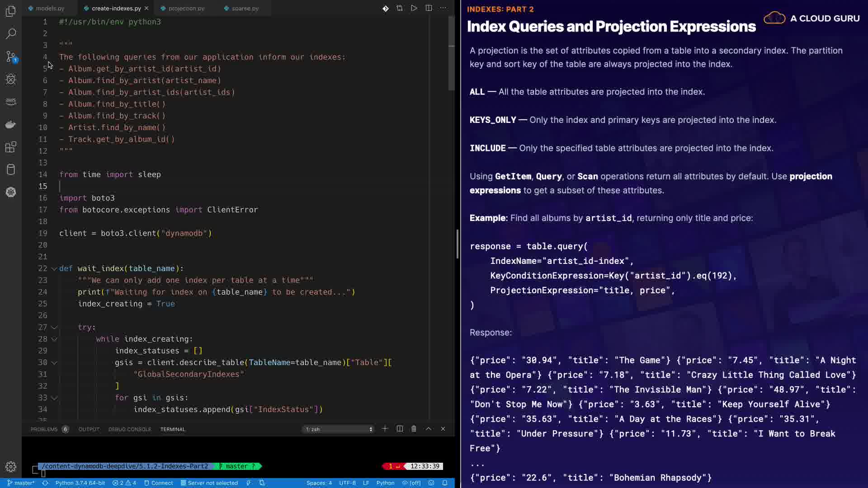Image resolution: width=868 pixels, height=488 pixels.
Task: Collapse the wait_index function fold arrow
Action: [54, 268]
